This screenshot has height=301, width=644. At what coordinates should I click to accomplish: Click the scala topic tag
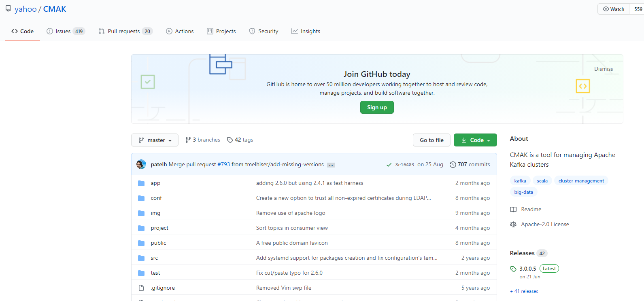click(542, 181)
